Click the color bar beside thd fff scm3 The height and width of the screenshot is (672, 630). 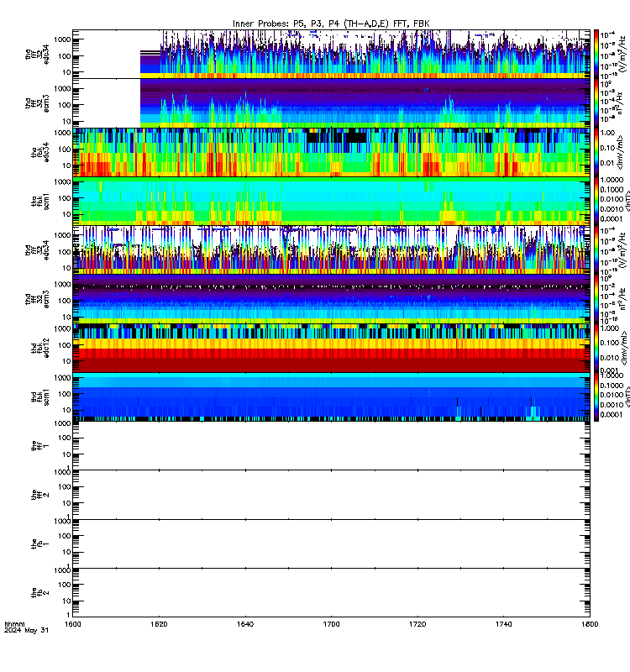pos(596,299)
